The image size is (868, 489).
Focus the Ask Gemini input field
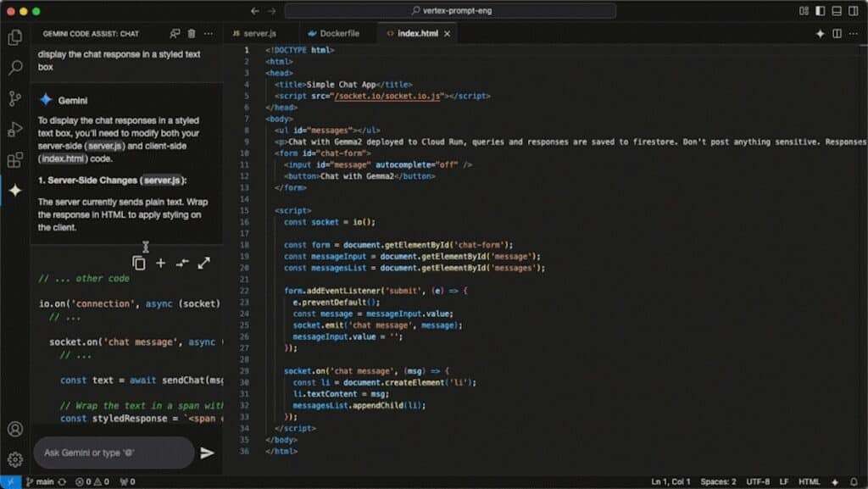(x=114, y=453)
